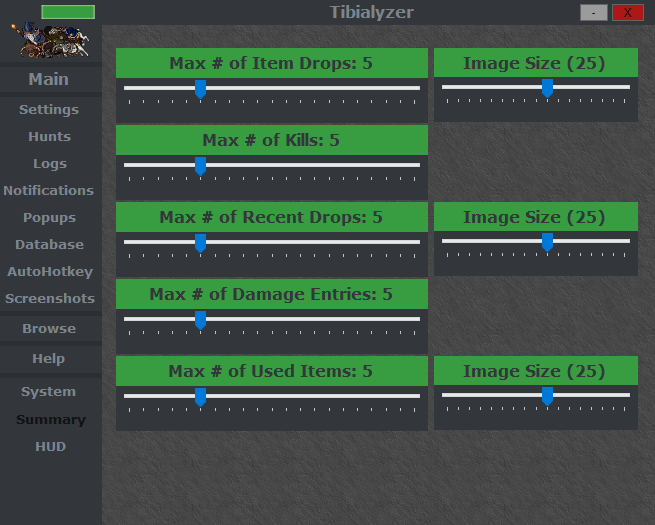This screenshot has width=655, height=525.
Task: Open the Settings page
Action: click(x=49, y=109)
